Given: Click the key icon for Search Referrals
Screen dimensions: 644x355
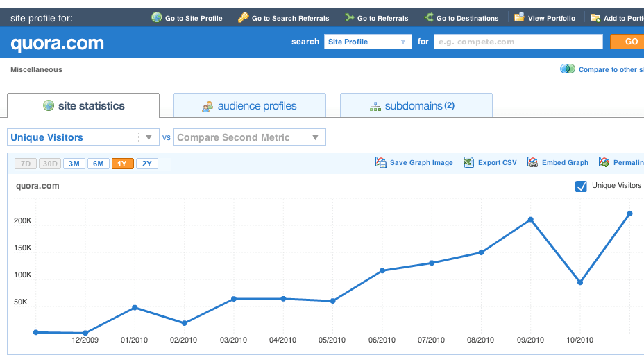Looking at the screenshot, I should click(x=243, y=17).
